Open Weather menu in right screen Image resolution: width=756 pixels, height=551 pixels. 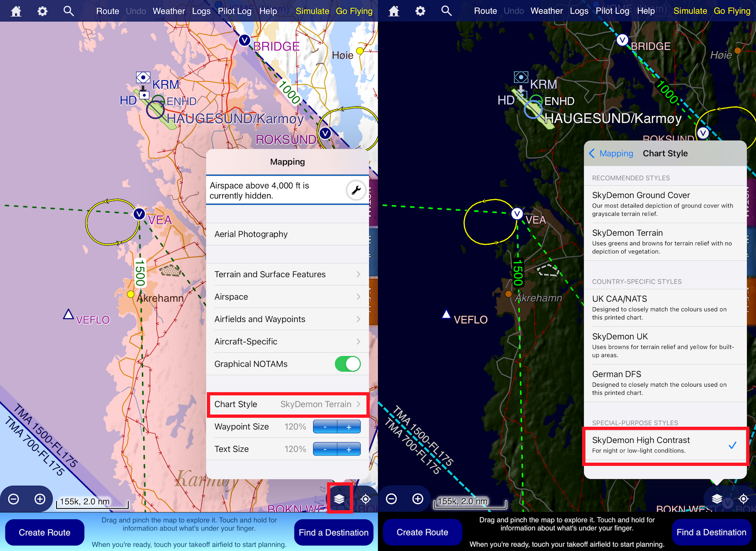(547, 11)
